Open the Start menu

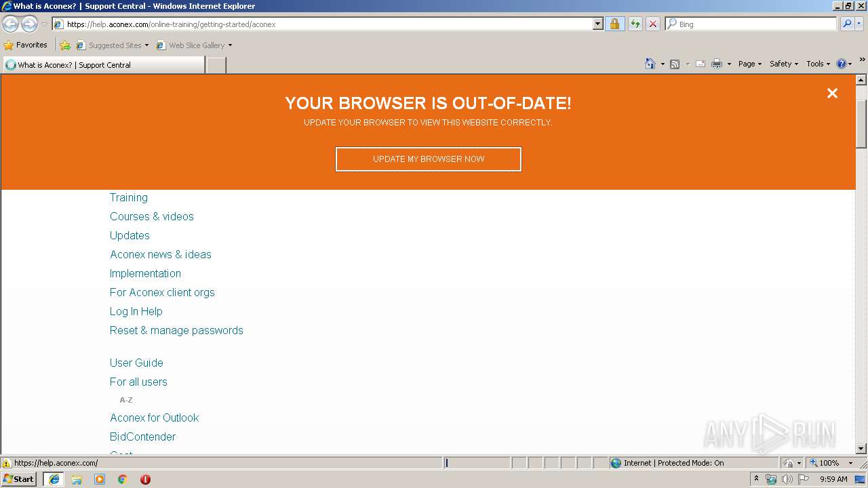click(18, 479)
